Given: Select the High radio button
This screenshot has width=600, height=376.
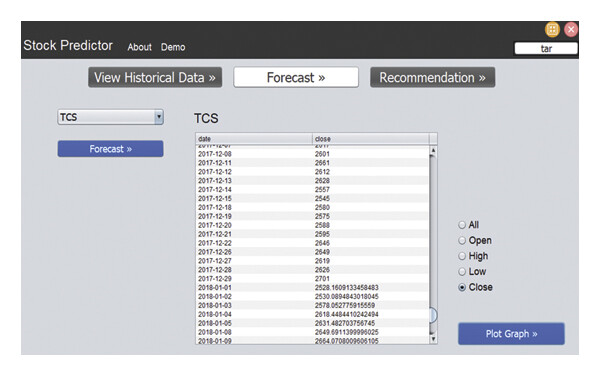Looking at the screenshot, I should [x=462, y=256].
